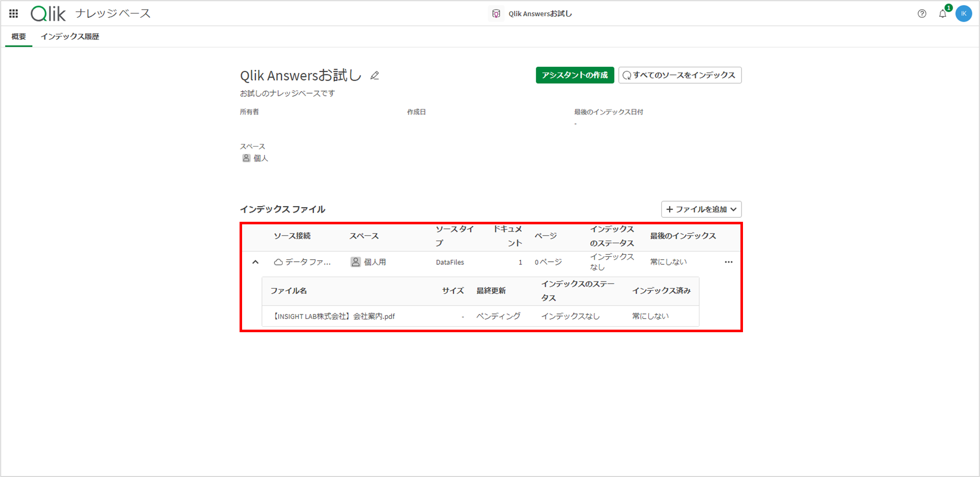
Task: Click the 最終更新 column header
Action: pyautogui.click(x=491, y=291)
